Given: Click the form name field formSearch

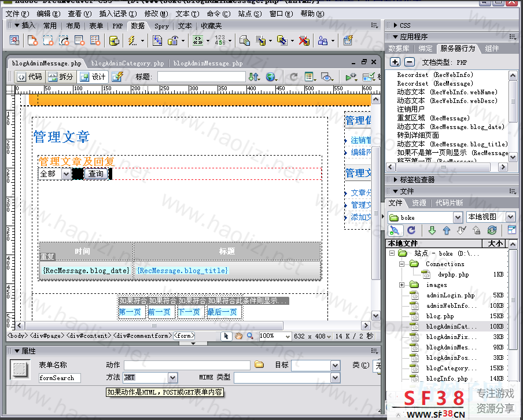Looking at the screenshot, I should (x=60, y=378).
